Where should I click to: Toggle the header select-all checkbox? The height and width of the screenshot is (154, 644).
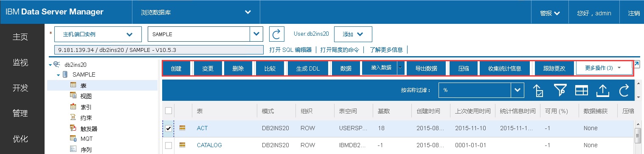[169, 111]
